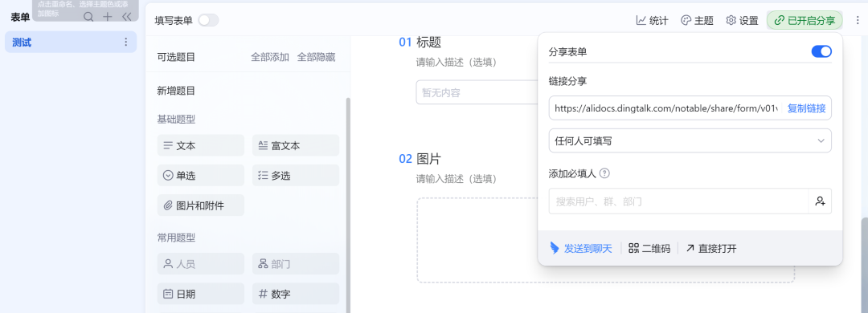Click the 新增题目 section label

click(x=176, y=91)
